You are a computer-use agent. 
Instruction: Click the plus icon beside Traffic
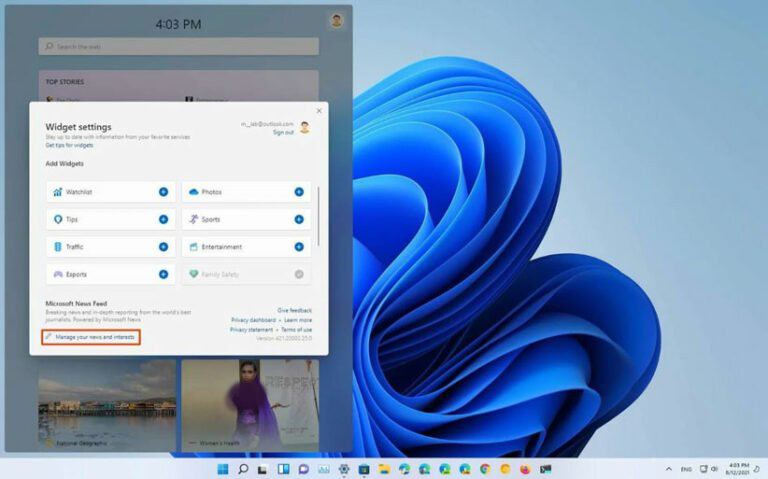click(163, 247)
